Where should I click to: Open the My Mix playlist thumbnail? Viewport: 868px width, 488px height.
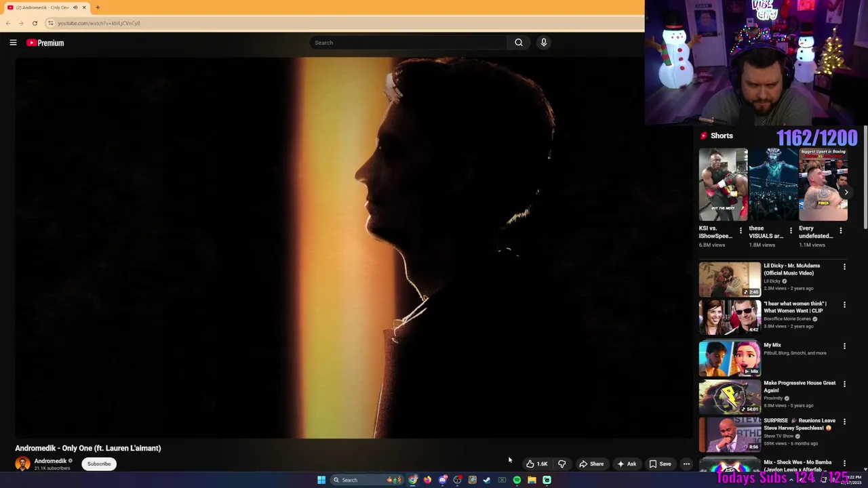tap(730, 359)
